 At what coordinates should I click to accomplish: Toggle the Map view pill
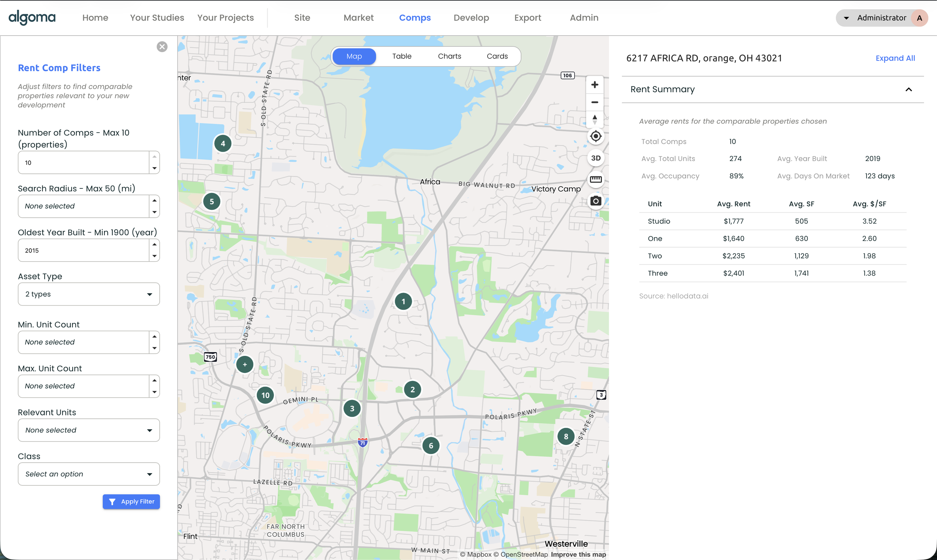(x=354, y=56)
